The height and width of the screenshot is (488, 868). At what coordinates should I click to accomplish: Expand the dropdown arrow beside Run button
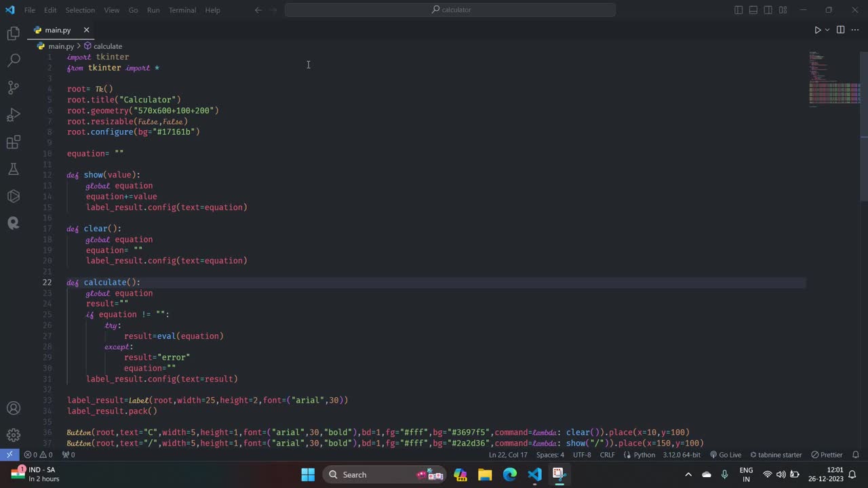tap(827, 30)
